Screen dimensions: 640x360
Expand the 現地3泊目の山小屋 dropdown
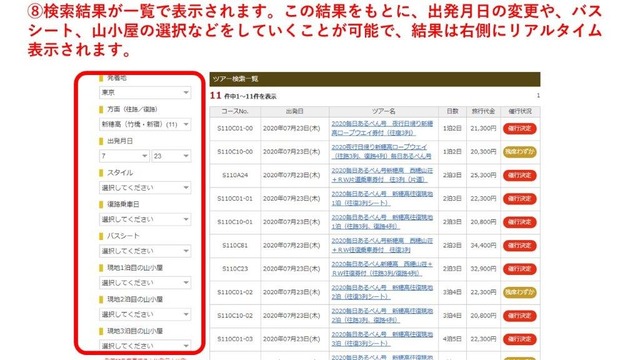[145, 346]
